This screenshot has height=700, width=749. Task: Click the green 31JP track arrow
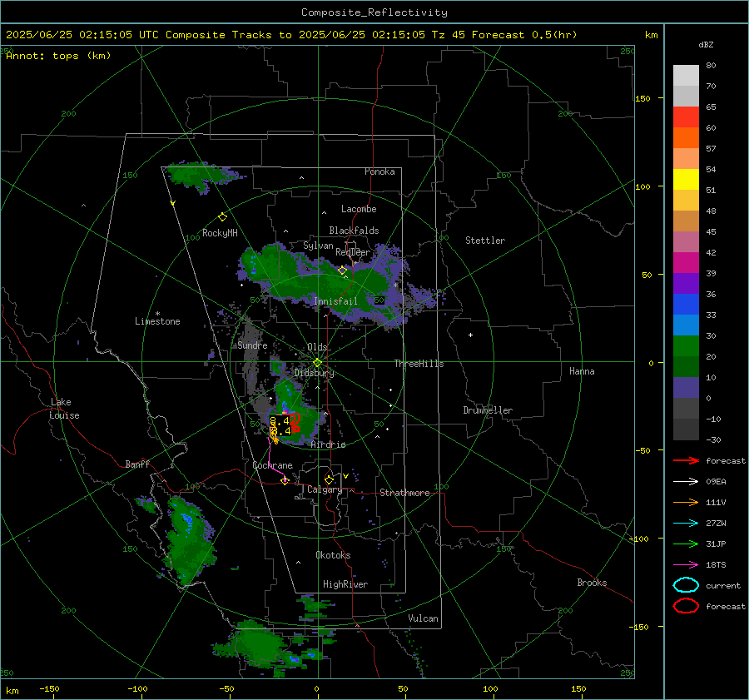pos(686,544)
